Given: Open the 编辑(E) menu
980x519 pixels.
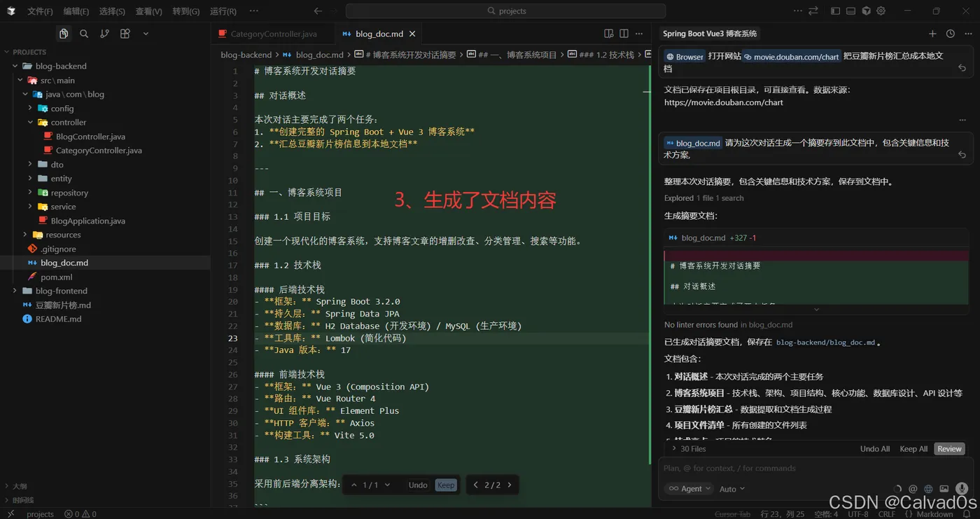Looking at the screenshot, I should coord(76,11).
